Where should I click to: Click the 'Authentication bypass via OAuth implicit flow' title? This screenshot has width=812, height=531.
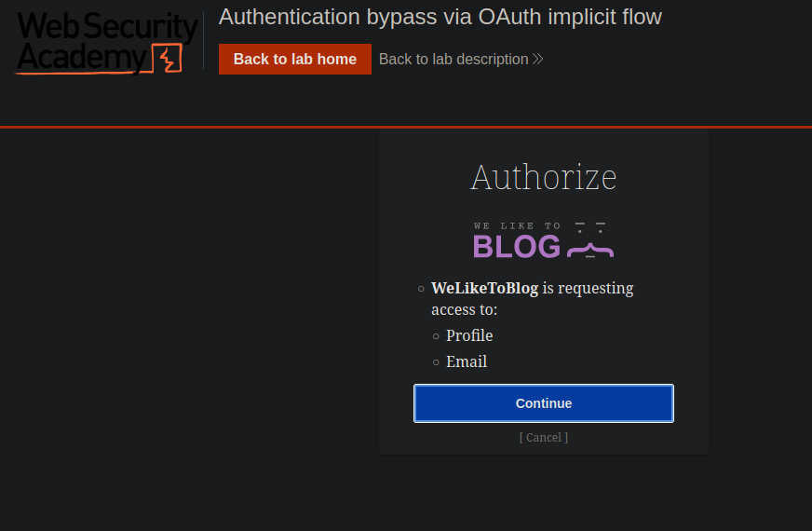(x=440, y=17)
